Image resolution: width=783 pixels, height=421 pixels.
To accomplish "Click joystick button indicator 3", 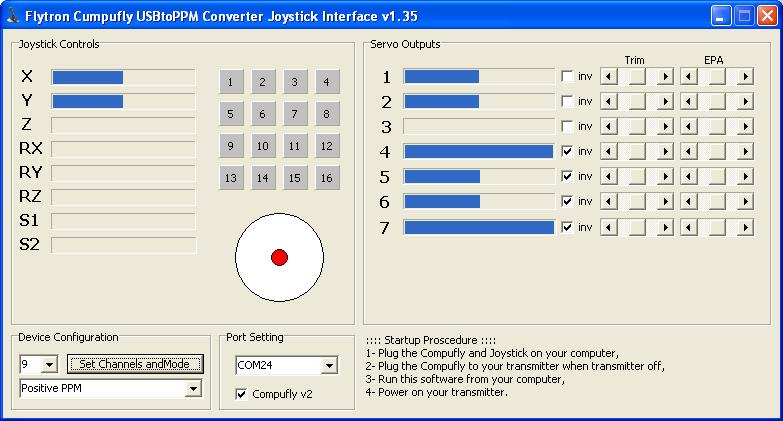I will 295,82.
